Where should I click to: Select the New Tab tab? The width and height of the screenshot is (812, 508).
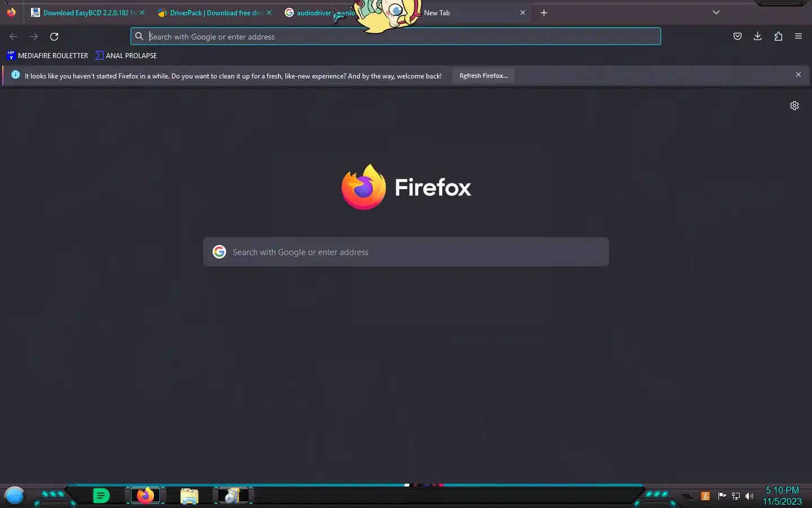click(468, 12)
